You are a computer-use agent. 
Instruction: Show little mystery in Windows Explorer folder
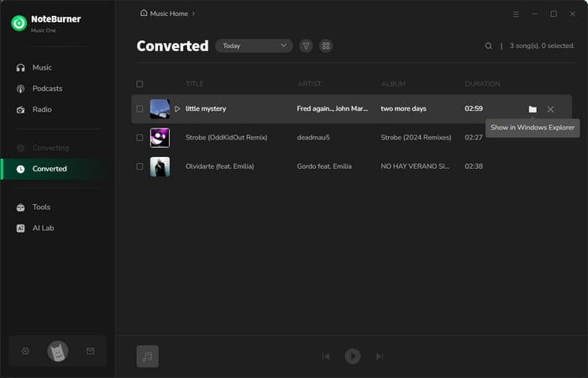[x=533, y=109]
